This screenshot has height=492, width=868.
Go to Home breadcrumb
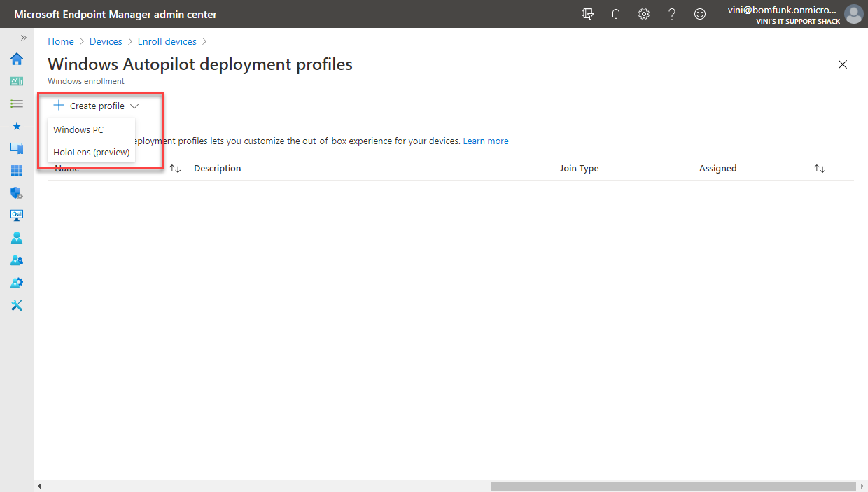(61, 41)
